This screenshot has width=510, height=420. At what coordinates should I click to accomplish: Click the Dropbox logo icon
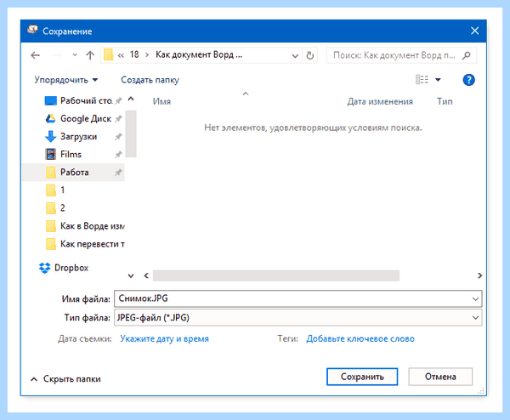pos(44,268)
